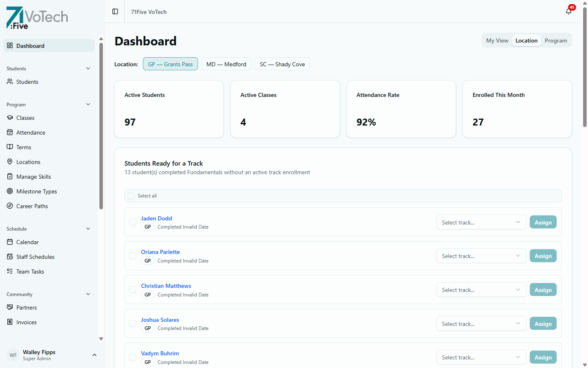The width and height of the screenshot is (588, 368).
Task: Select the Classes icon in sidebar
Action: [9, 117]
